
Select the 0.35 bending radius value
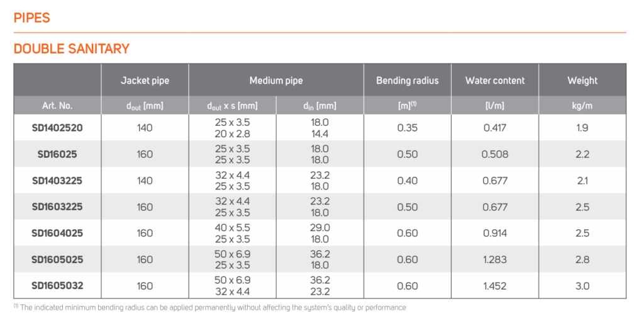point(407,128)
